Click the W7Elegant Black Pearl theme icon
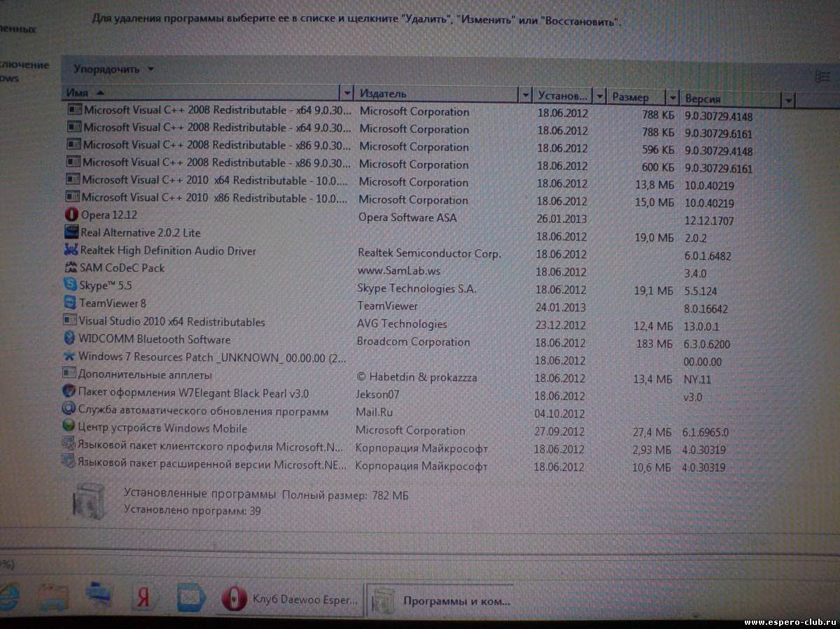Image resolution: width=840 pixels, height=629 pixels. click(69, 393)
